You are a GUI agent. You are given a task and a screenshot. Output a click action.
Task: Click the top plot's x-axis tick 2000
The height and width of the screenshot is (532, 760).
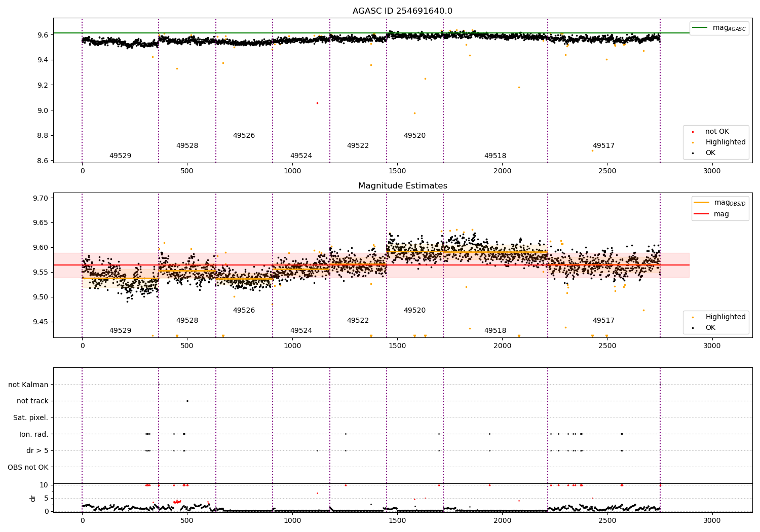tap(502, 171)
